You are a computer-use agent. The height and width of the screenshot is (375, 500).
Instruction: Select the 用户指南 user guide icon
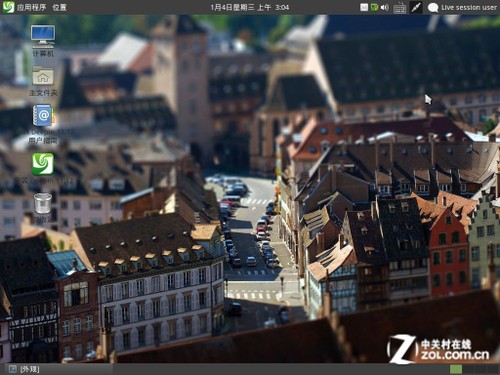43,124
